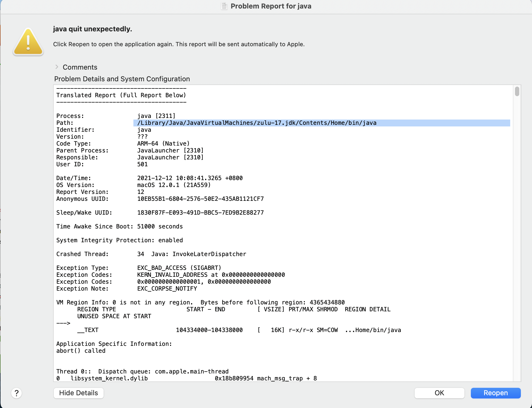Click the Thread 0 dispatch queue line
This screenshot has height=408, width=532.
142,371
